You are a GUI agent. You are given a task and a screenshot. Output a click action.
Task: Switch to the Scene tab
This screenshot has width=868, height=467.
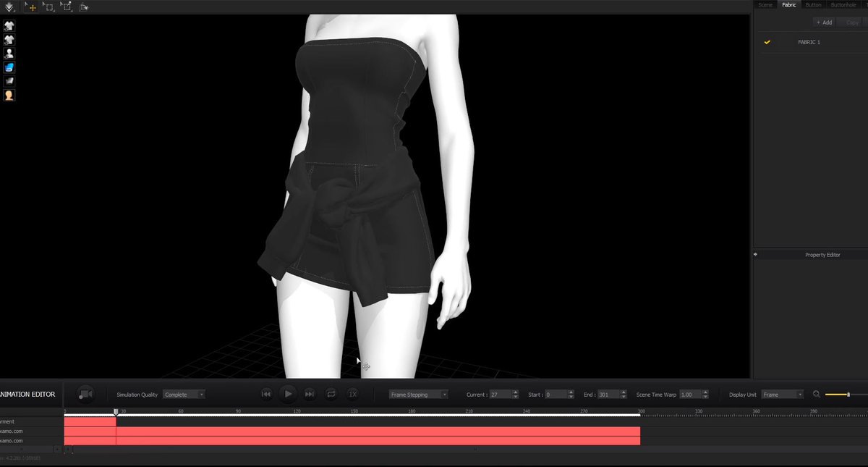pos(765,4)
